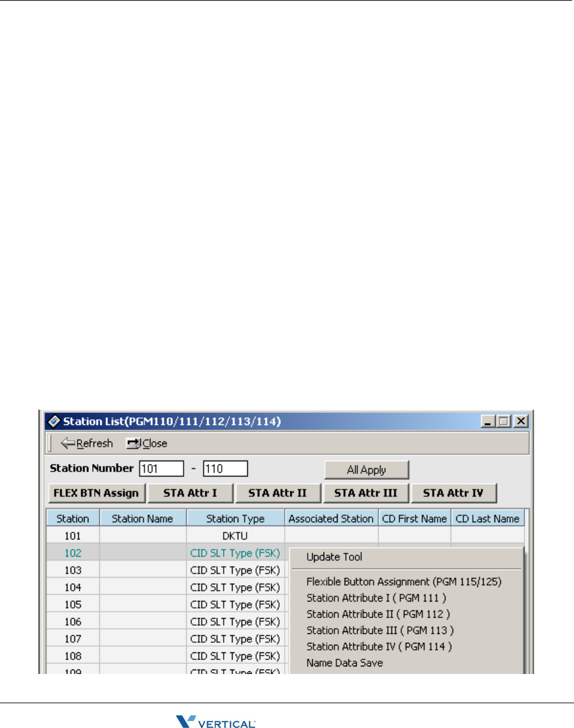The width and height of the screenshot is (574, 728).
Task: Click the Station column header
Action: 73,518
